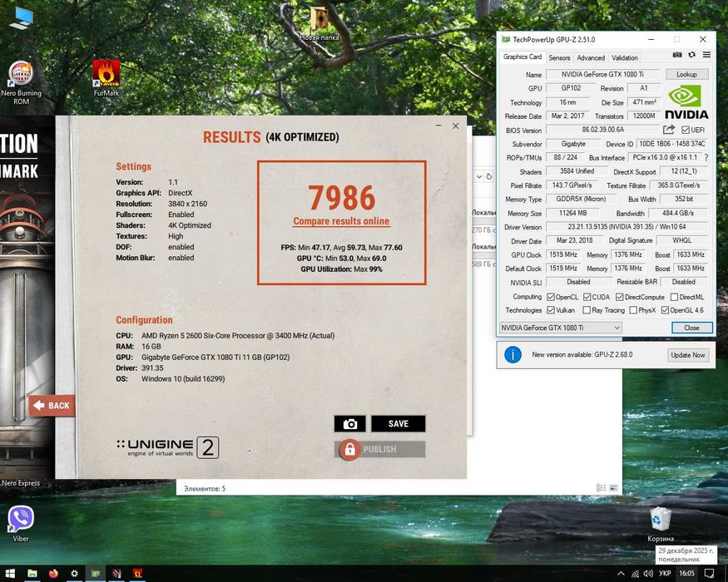Click GPU-Z screenshot camera icon
728x582 pixels.
[677, 55]
